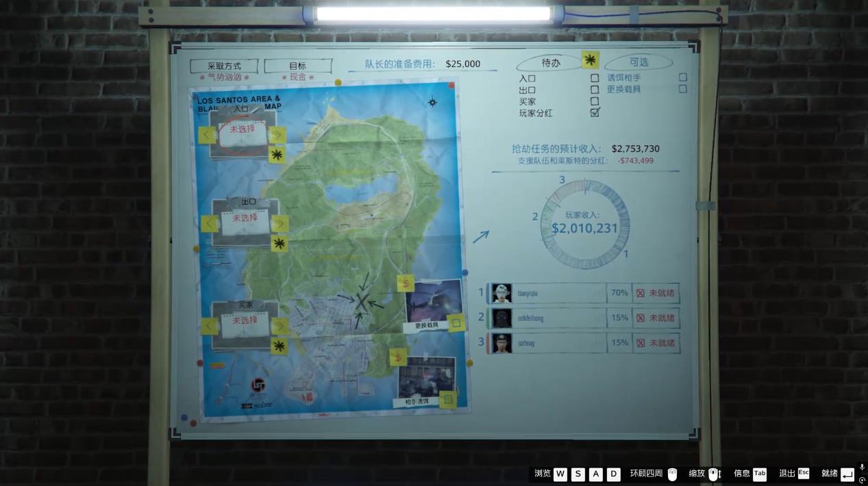
Task: Select the 待办 list heading
Action: coord(551,63)
